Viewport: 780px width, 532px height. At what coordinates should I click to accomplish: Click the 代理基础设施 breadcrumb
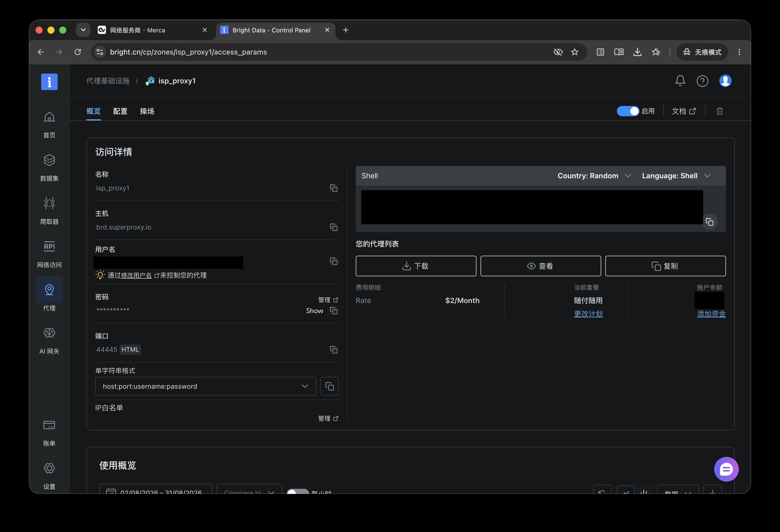coord(108,81)
